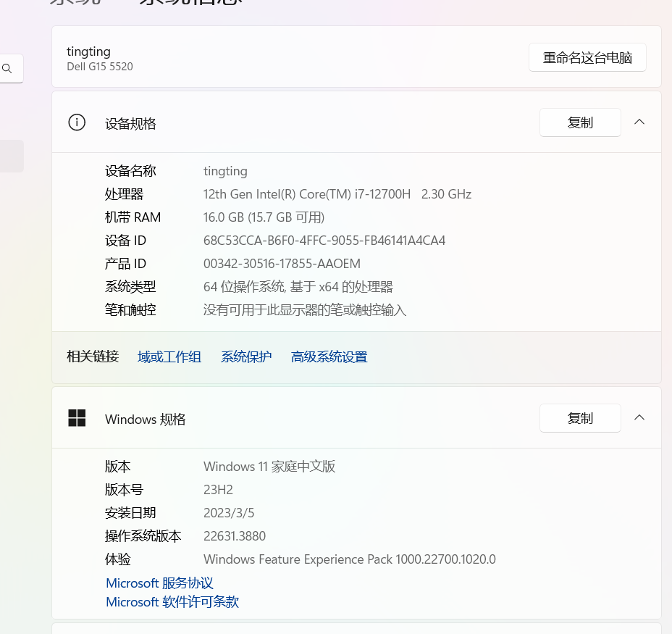Viewport: 672px width, 634px height.
Task: Click the Windows 规格 section header
Action: pyautogui.click(x=356, y=418)
